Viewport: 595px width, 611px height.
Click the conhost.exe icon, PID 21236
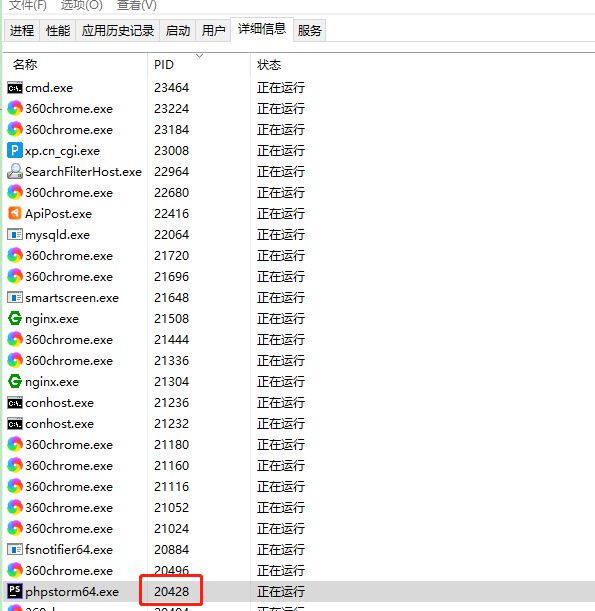click(x=15, y=403)
